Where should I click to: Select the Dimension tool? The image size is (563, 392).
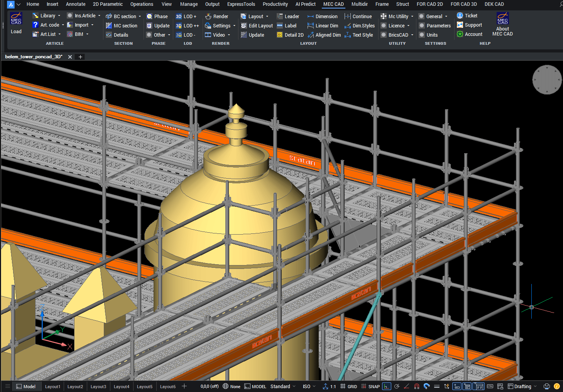[x=322, y=16]
